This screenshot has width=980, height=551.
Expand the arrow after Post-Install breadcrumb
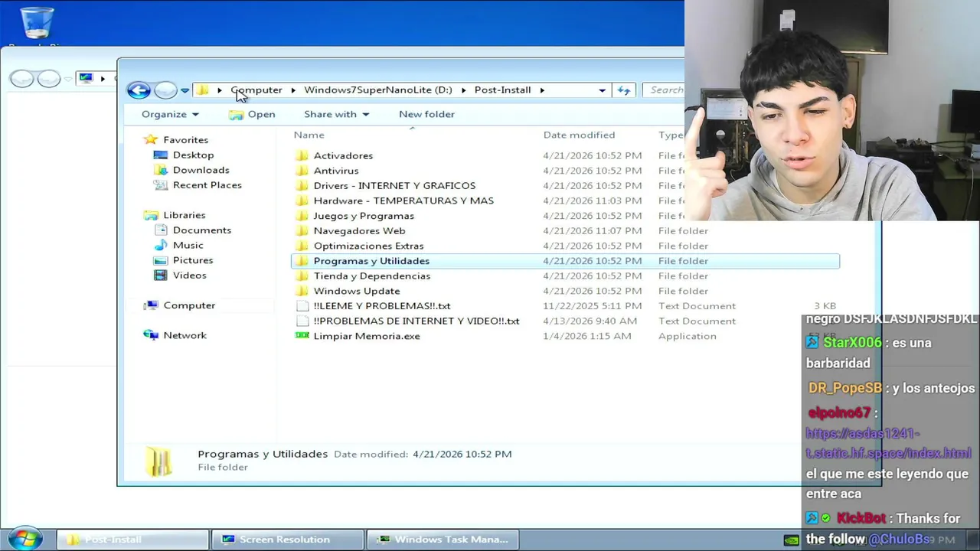(x=542, y=90)
